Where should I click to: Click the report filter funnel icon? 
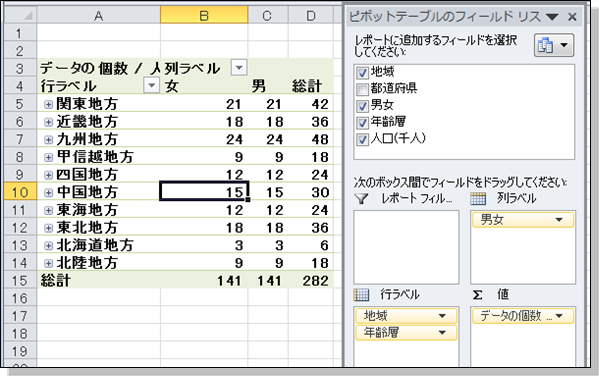pos(361,198)
